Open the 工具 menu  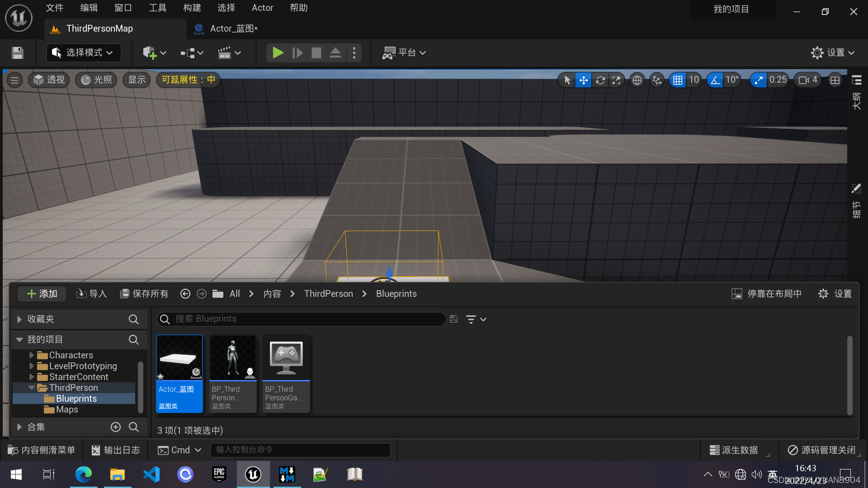tap(157, 8)
